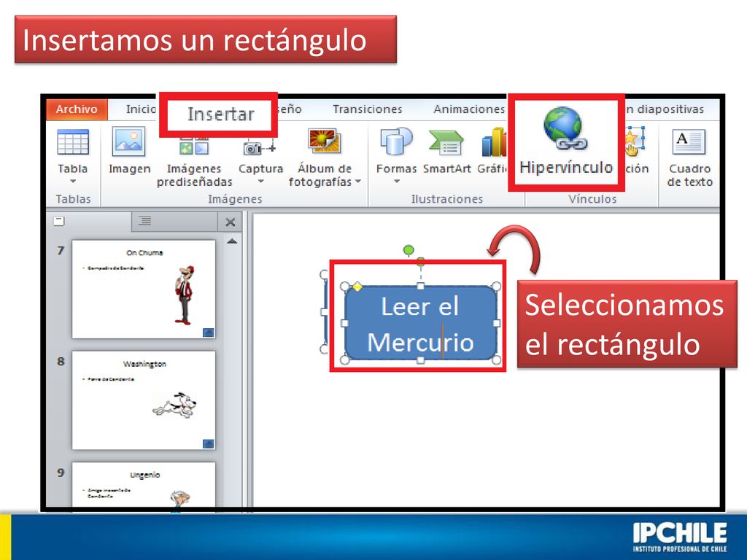747x560 pixels.
Task: Switch to the slides thumbnail pane tab
Action: click(x=59, y=222)
